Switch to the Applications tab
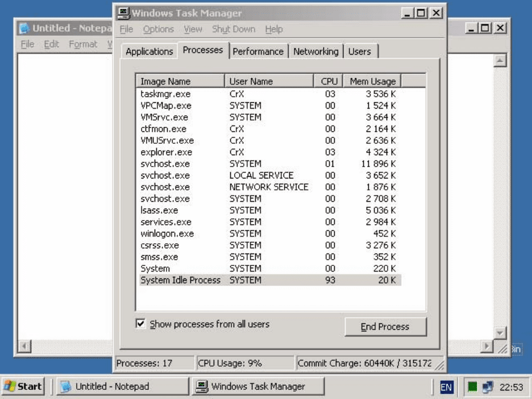The image size is (532, 399). click(149, 52)
